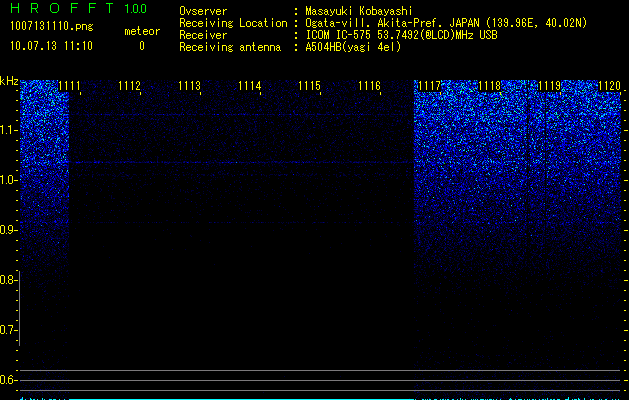Click the 1118 time marker
The image size is (629, 400).
coord(490,86)
